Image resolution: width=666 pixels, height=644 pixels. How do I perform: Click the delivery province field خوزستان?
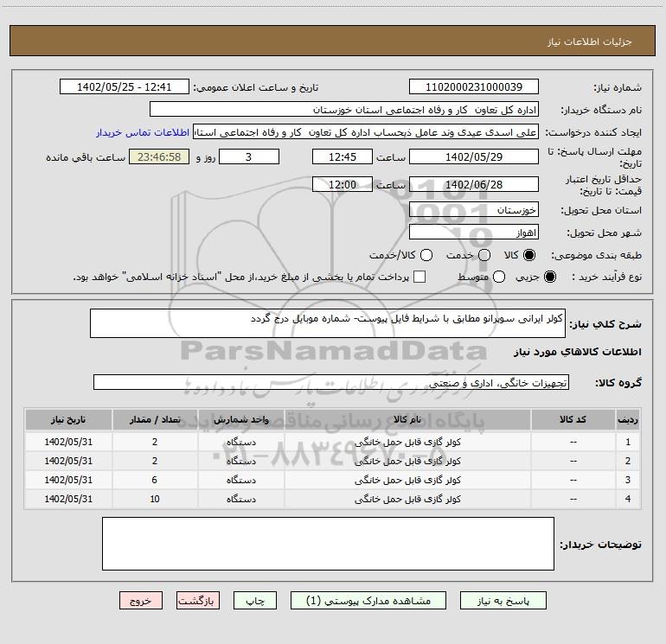pos(474,209)
